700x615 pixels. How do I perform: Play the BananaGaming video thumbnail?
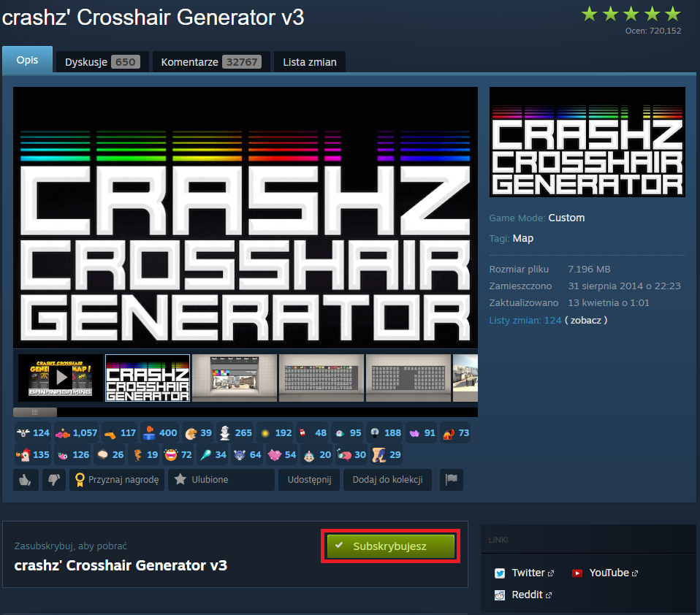[x=61, y=378]
